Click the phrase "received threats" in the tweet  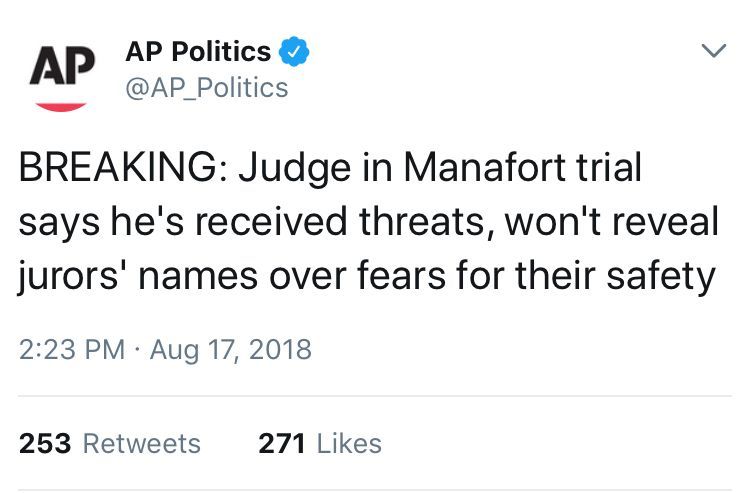tap(343, 221)
